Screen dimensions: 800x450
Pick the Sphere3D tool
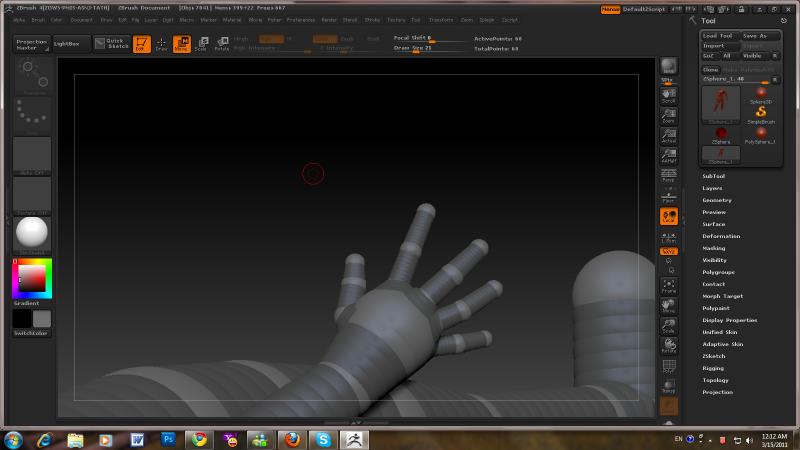pos(761,94)
